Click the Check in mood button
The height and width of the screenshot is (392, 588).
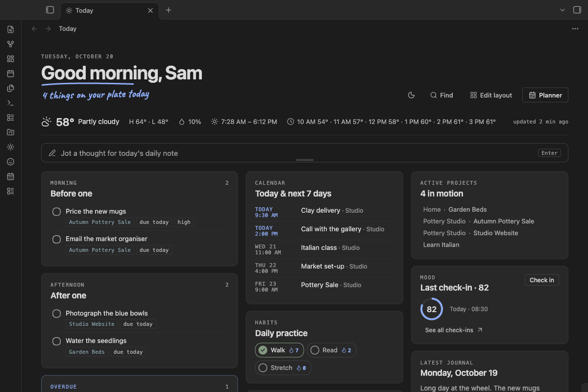[x=542, y=280]
